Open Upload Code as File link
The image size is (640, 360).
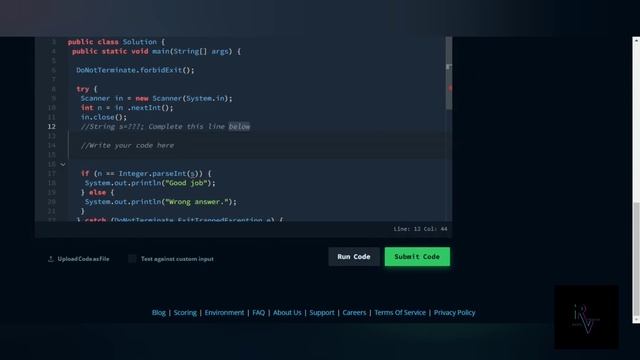[x=83, y=259]
